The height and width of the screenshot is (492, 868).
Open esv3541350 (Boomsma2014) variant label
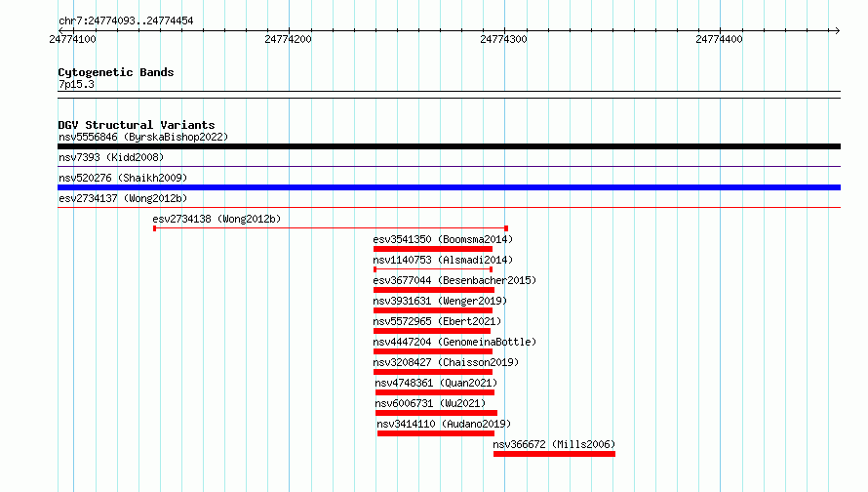443,239
